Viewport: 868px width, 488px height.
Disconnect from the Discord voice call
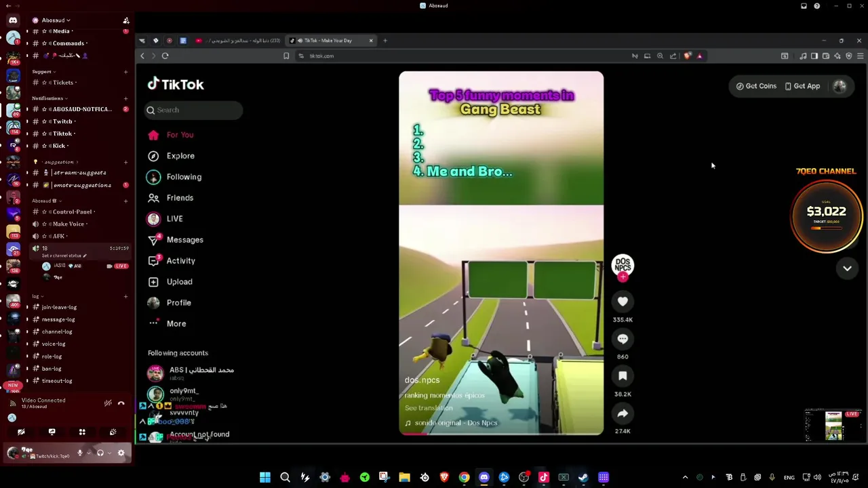[121, 403]
